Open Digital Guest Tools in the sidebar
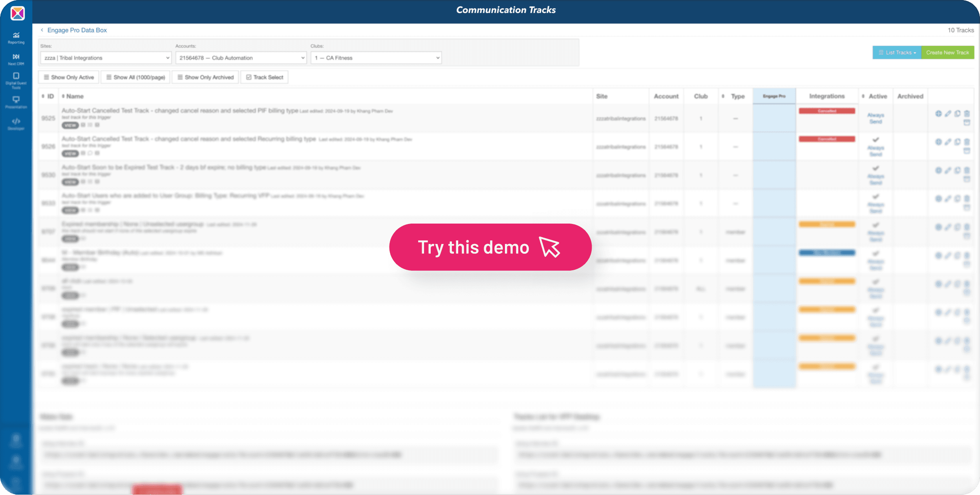 (x=16, y=80)
